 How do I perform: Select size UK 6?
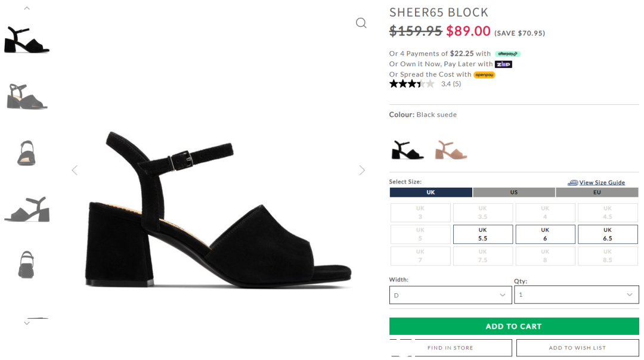click(x=546, y=234)
